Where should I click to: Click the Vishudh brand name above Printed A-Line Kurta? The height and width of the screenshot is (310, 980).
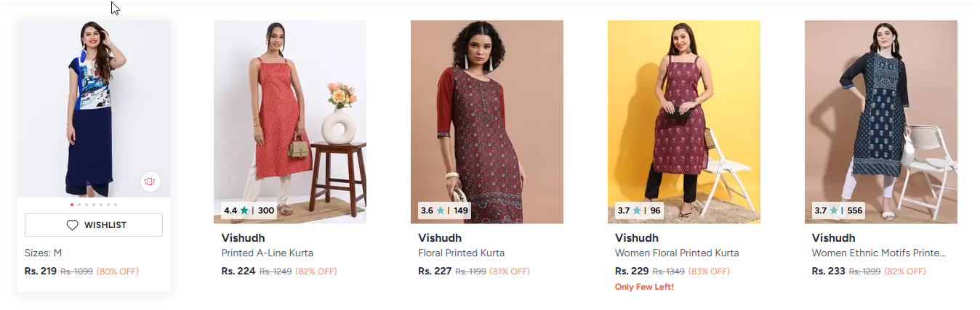pyautogui.click(x=243, y=238)
